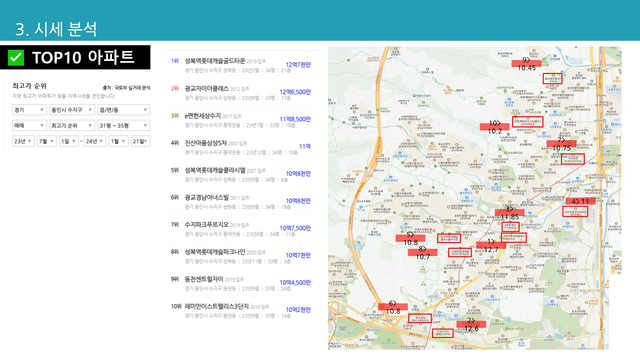This screenshot has width=640, height=360.
Task: Click the red 10> 10.2 map marker
Action: coord(495,127)
